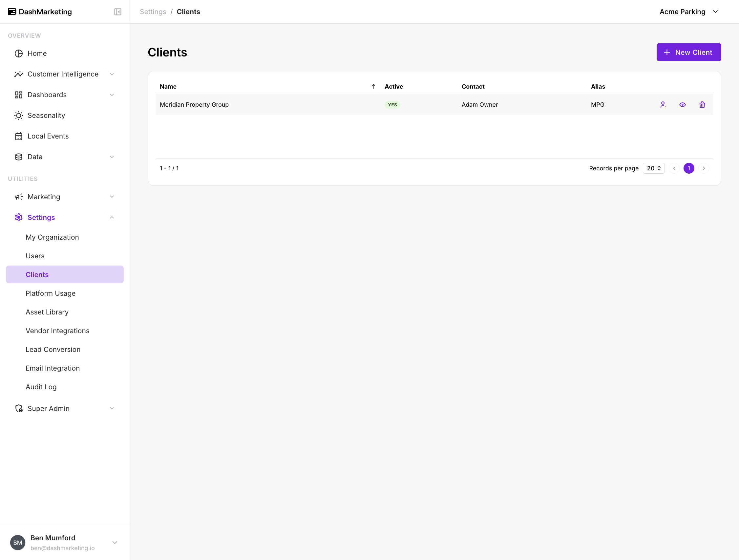Go to the next page arrow
The image size is (739, 560).
tap(704, 168)
